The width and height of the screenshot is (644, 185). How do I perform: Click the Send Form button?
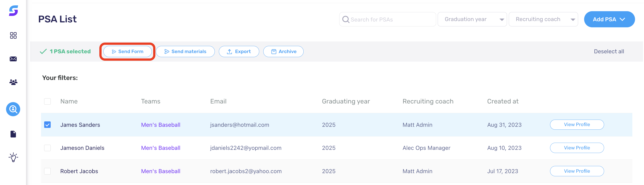[128, 52]
